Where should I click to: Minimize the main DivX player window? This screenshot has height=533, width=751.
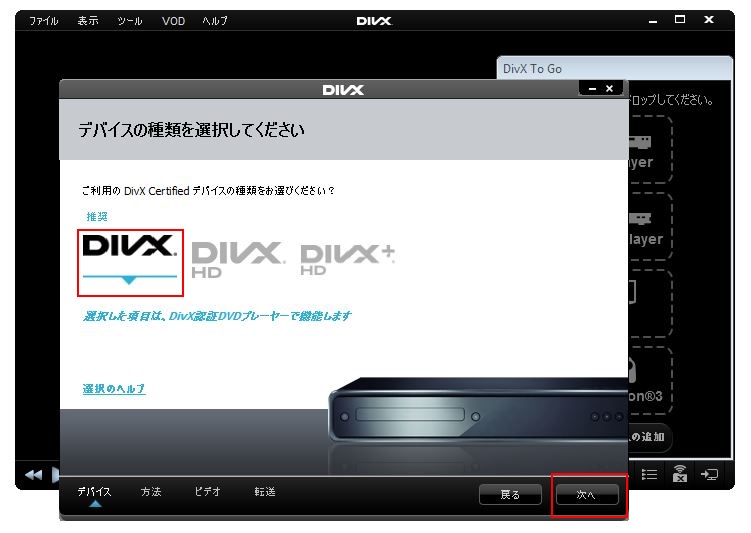click(652, 21)
